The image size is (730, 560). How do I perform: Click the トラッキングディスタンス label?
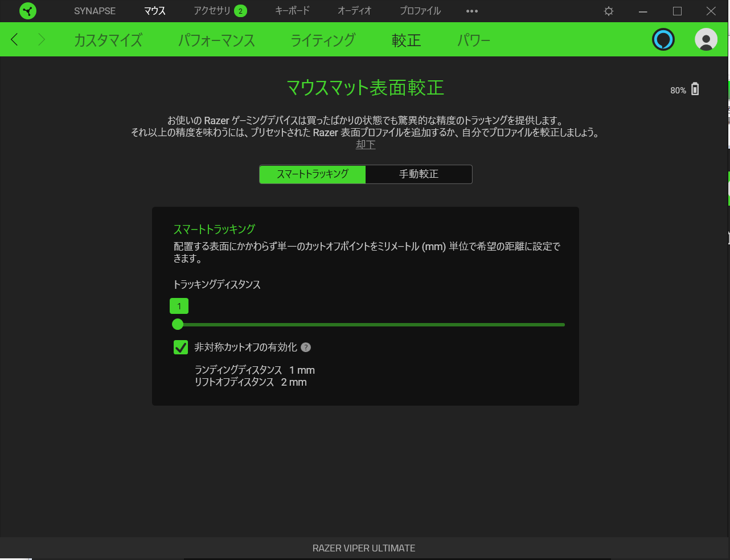217,285
